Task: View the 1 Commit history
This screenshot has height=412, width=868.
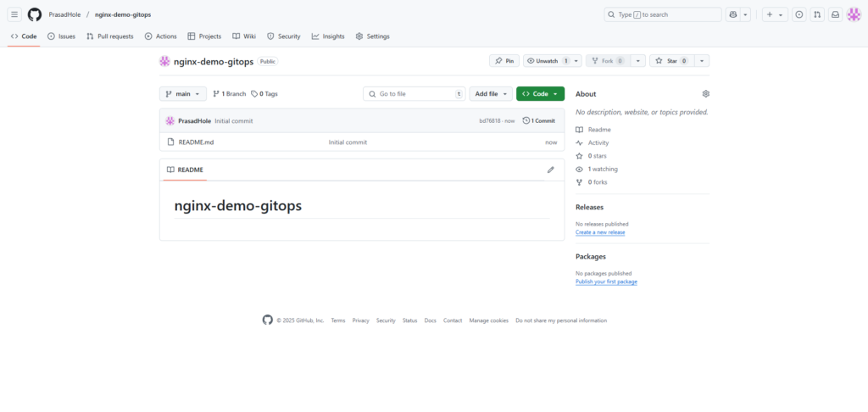Action: (538, 120)
